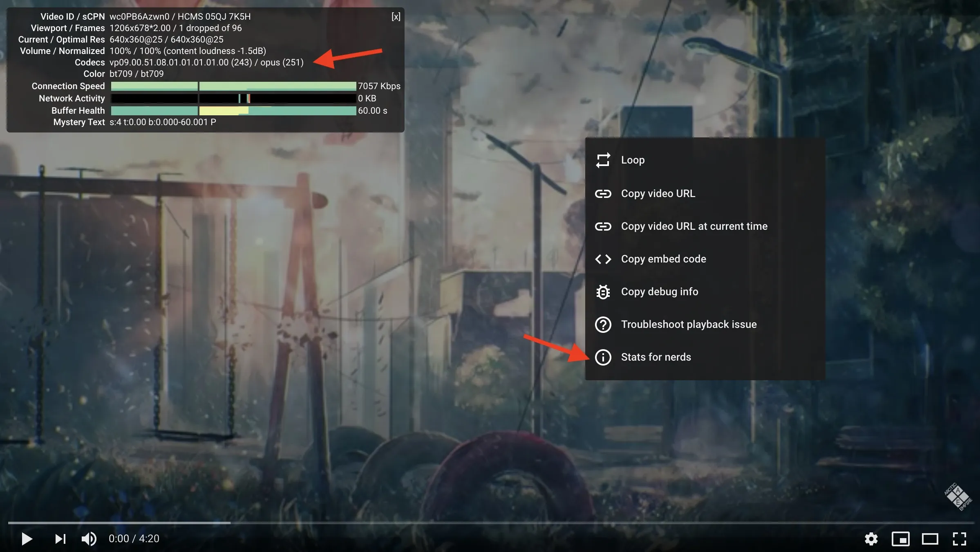Viewport: 980px width, 552px height.
Task: Enter fullscreen mode
Action: [959, 539]
